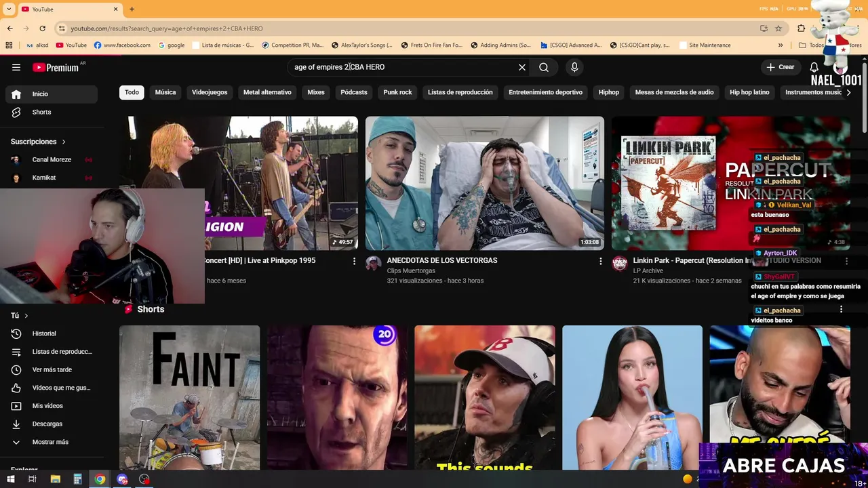Open the Faint drum Short
The height and width of the screenshot is (488, 868).
(x=190, y=397)
